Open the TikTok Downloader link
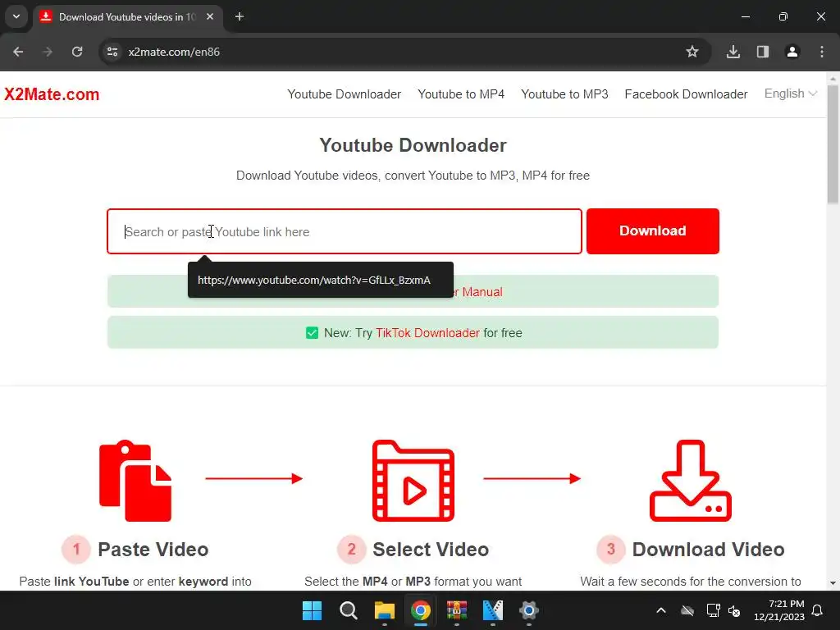 click(427, 333)
